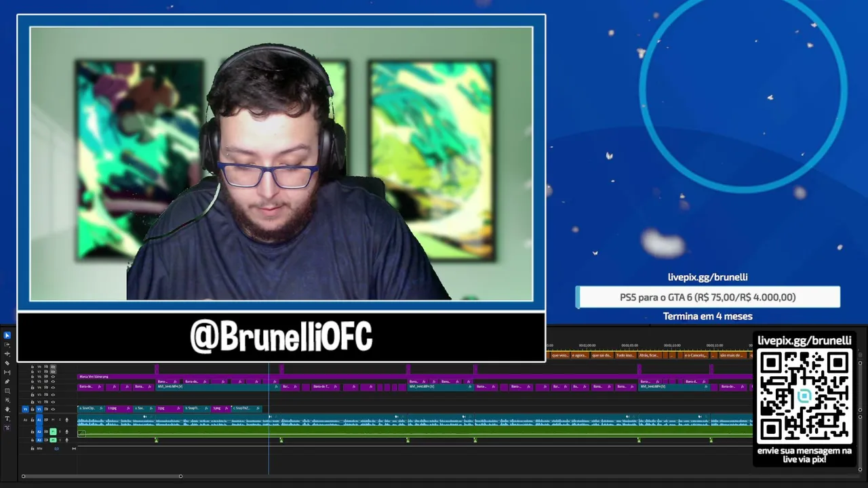Toggle A2 track targeting button
Image resolution: width=868 pixels, height=488 pixels.
39,432
